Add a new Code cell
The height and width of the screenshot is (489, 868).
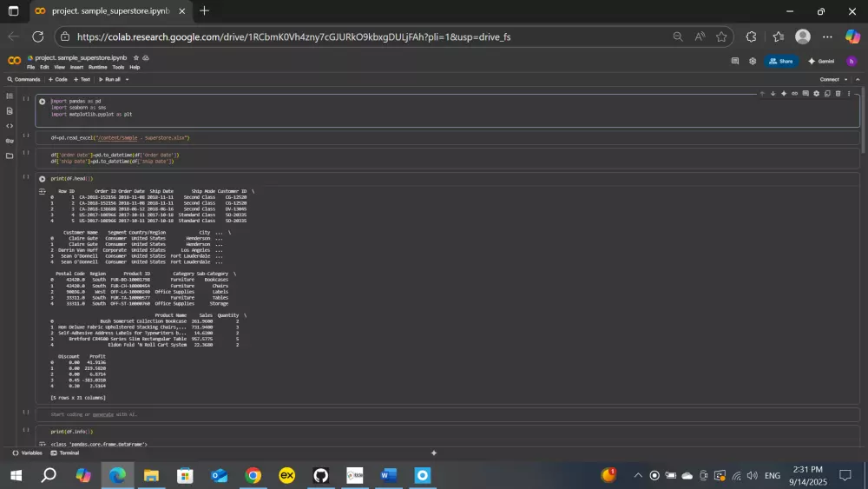pos(57,80)
